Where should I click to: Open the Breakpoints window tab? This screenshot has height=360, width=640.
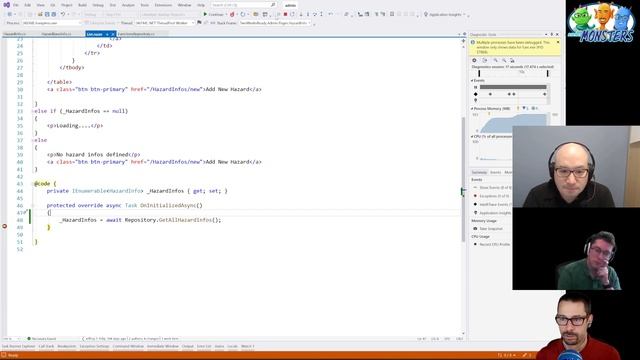(x=67, y=347)
